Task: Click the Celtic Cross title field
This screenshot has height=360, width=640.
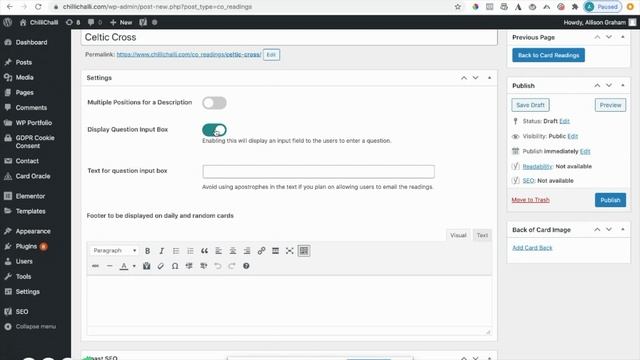Action: (289, 37)
